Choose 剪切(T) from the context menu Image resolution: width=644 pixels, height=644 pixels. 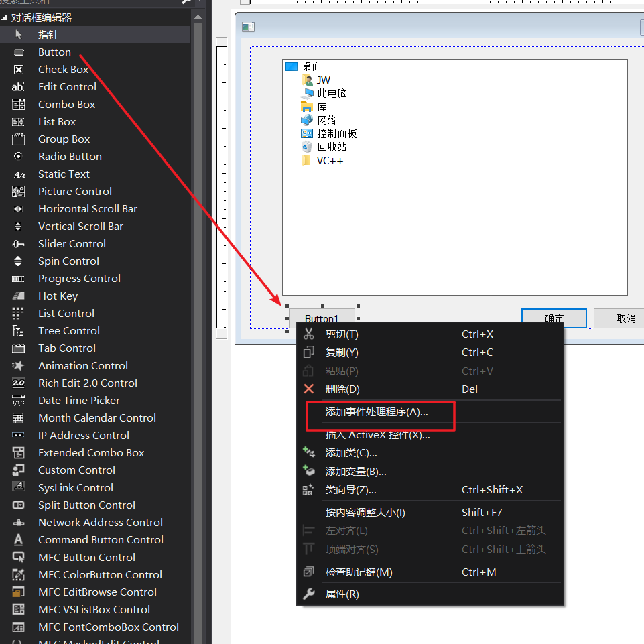pyautogui.click(x=430, y=334)
